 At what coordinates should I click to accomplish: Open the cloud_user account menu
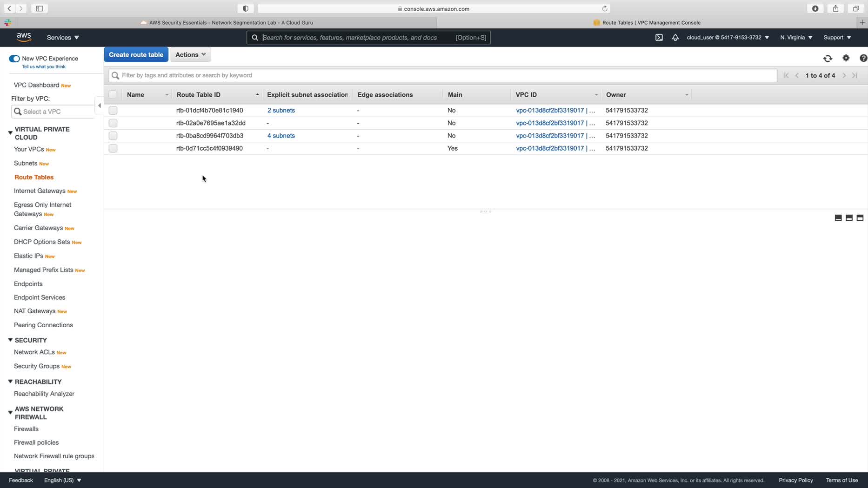pyautogui.click(x=728, y=38)
